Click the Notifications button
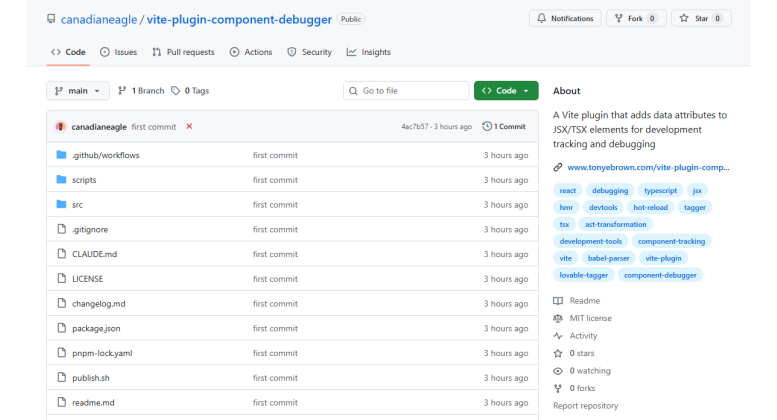Screen dimensions: 777x420 [565, 18]
